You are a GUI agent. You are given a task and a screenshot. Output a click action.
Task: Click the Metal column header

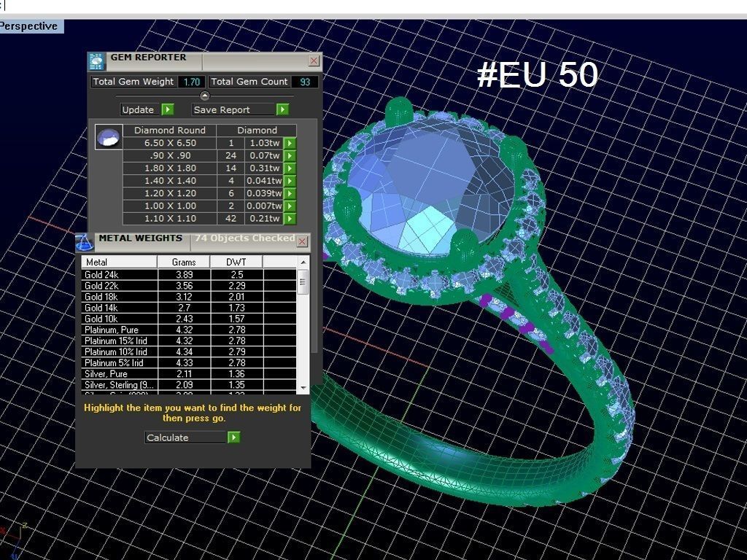tap(119, 262)
